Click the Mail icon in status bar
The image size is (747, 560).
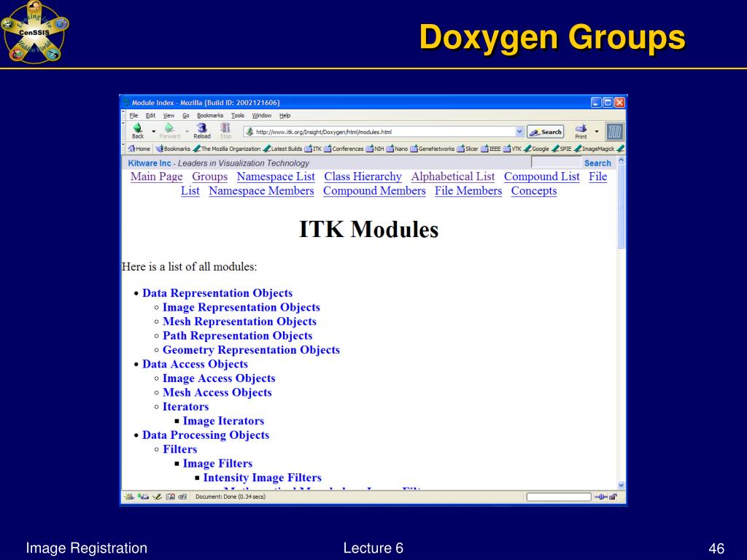143,497
